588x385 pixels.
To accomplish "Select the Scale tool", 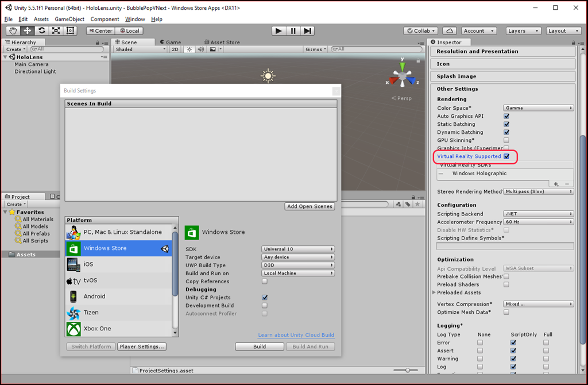I will click(x=56, y=31).
